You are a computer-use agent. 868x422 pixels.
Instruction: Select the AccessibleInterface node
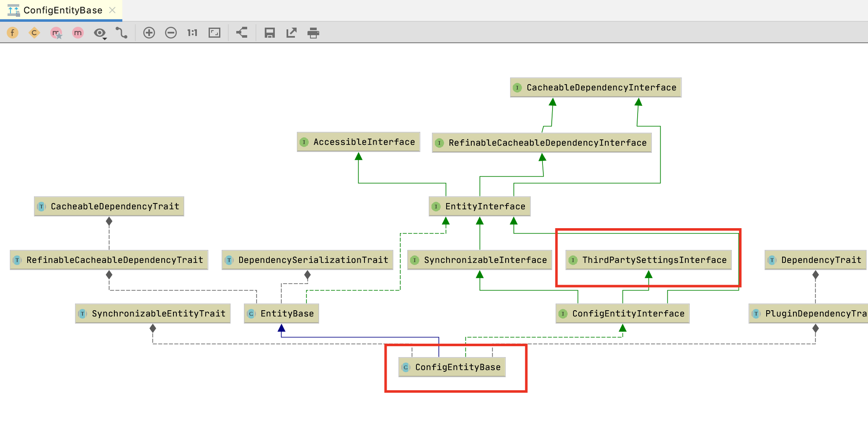tap(359, 142)
